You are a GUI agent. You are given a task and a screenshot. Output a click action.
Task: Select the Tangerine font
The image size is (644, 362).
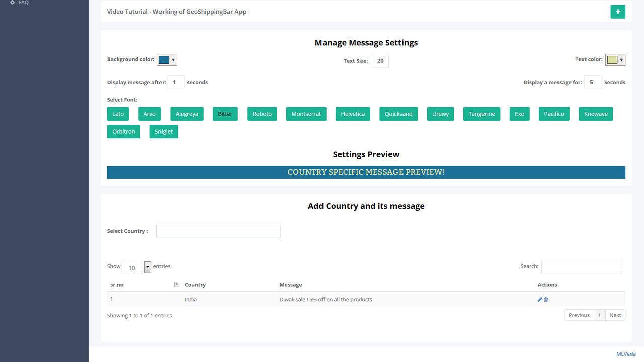(482, 114)
